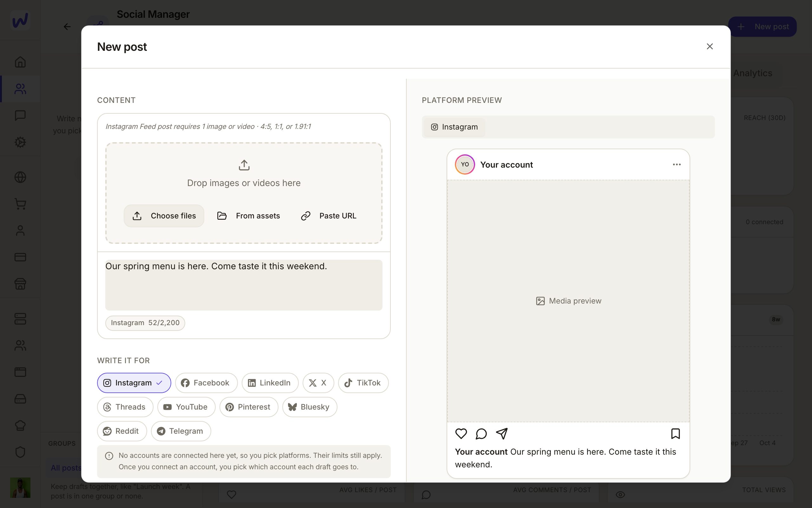Screen dimensions: 812x508
Task: Open the shield icon in the sidebar
Action: 20,452
